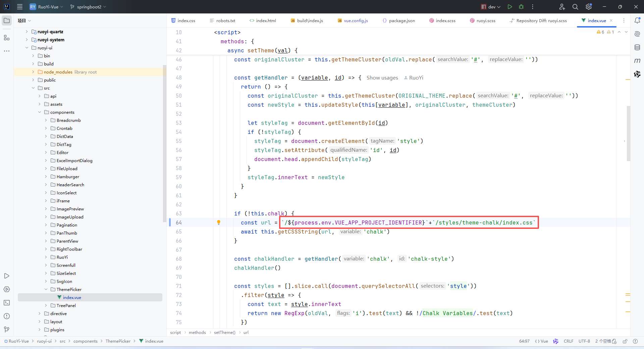The image size is (644, 349).
Task: Click the yellow lightbulb intention icon
Action: click(x=219, y=222)
